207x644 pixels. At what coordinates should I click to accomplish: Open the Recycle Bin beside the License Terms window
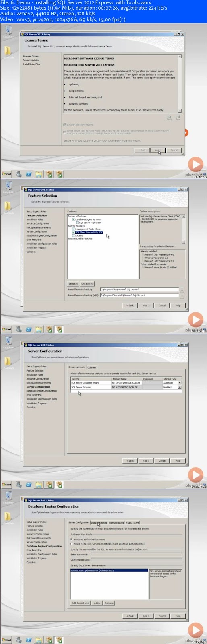[x=8, y=31]
